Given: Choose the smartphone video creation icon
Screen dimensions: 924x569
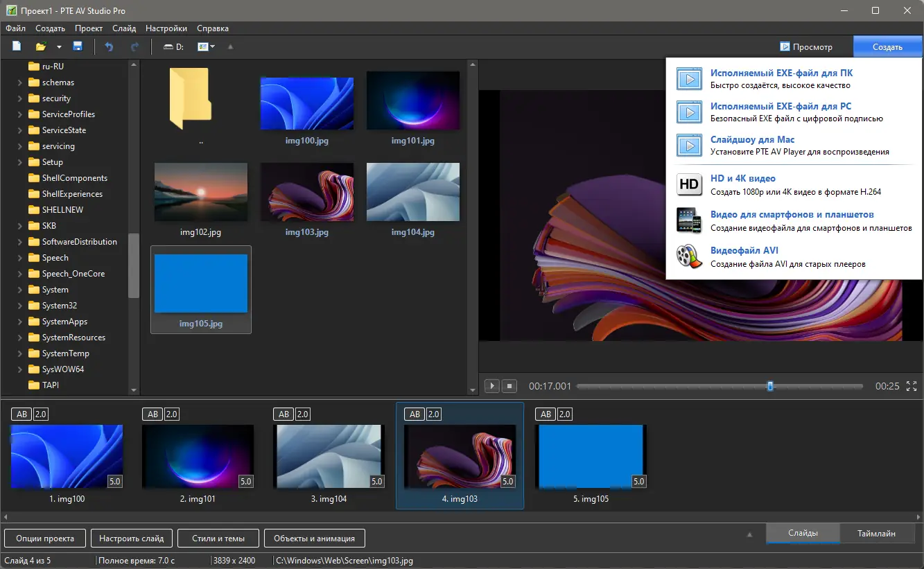Looking at the screenshot, I should [689, 220].
